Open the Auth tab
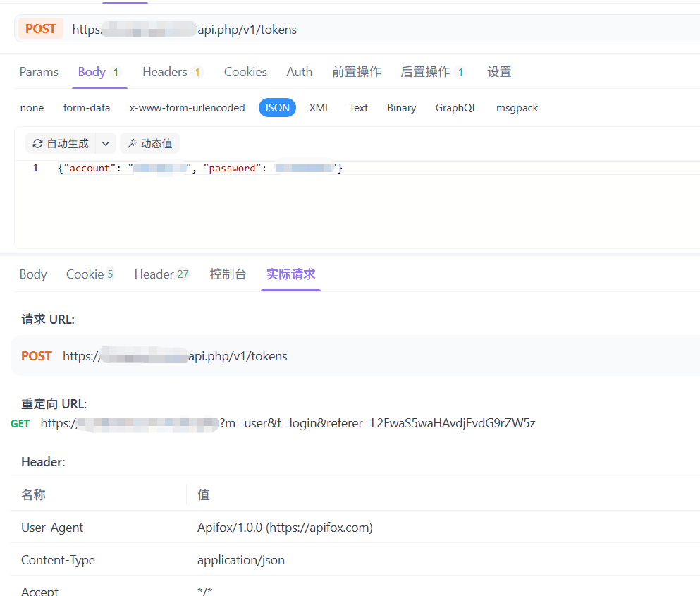Screen dimensions: 700x596 [x=299, y=72]
